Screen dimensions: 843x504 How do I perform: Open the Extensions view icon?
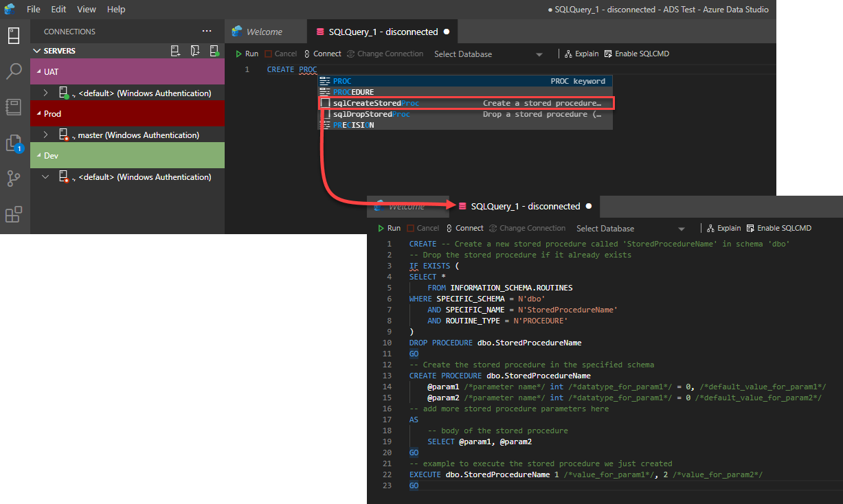click(x=14, y=214)
